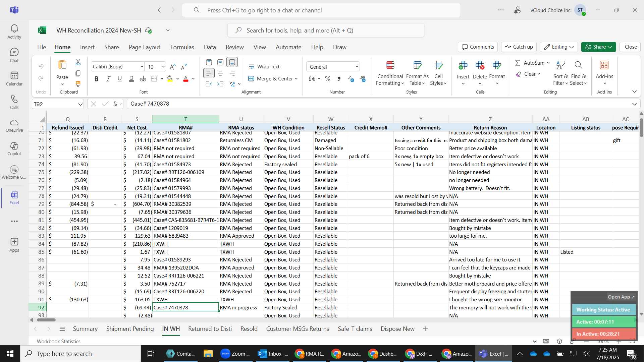Switch to the Returned to Disti sheet
Viewport: 644px width, 362px height.
pyautogui.click(x=210, y=329)
